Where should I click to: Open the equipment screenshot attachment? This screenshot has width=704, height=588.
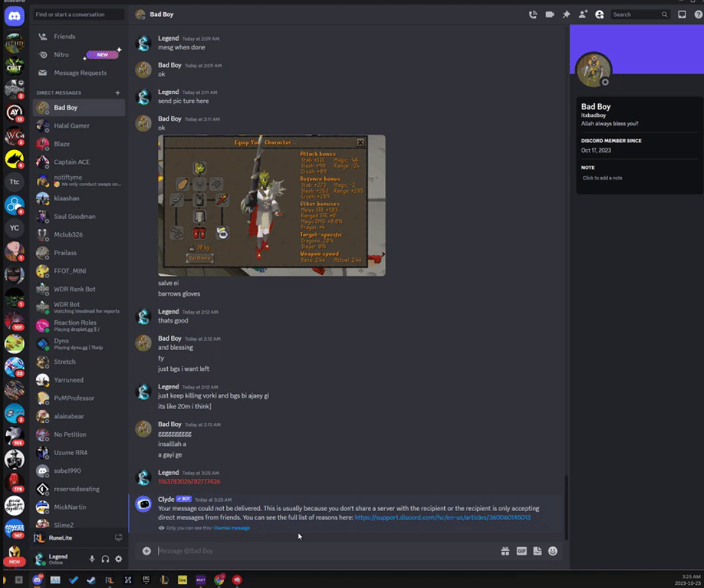(272, 206)
